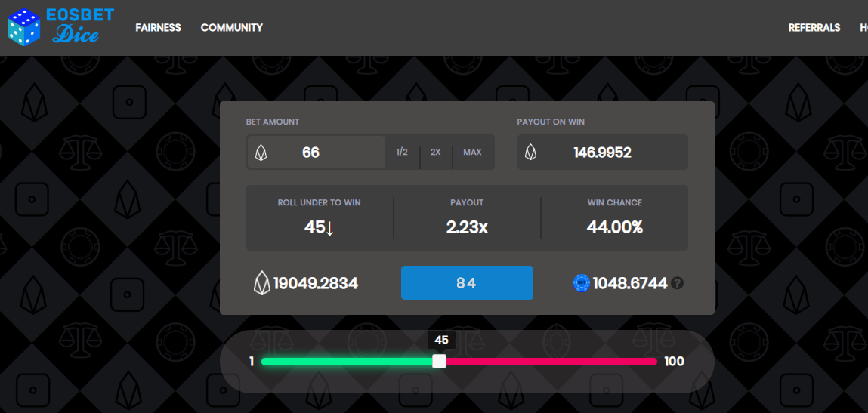Click the payout on win value 146.9952

coord(602,153)
